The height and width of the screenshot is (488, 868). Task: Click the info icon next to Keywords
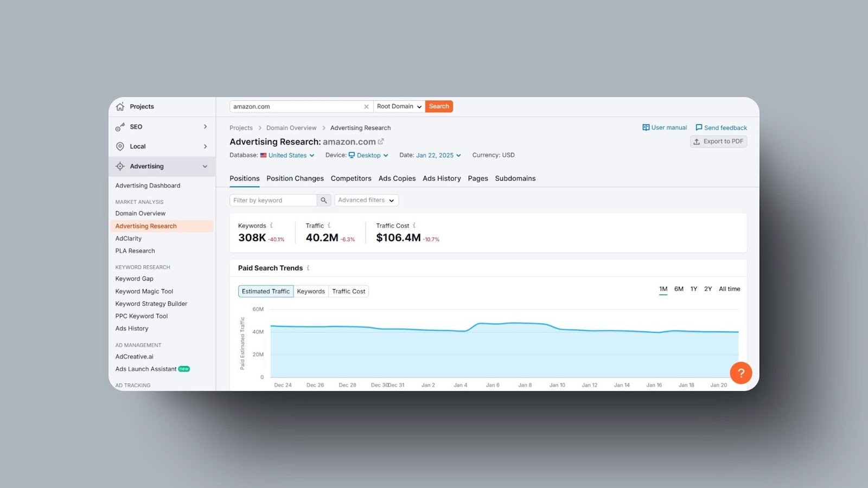(x=271, y=226)
